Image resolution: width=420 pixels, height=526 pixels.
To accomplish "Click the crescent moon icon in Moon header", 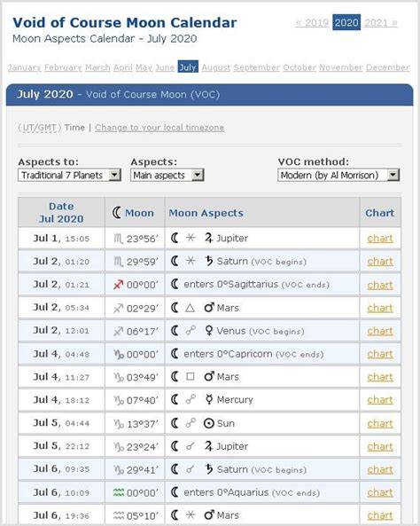I will [x=117, y=213].
